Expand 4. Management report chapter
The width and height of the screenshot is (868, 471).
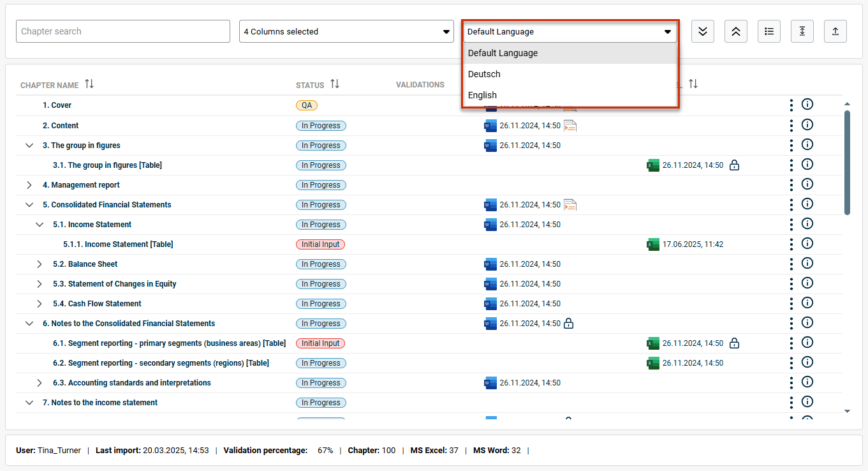coord(29,185)
